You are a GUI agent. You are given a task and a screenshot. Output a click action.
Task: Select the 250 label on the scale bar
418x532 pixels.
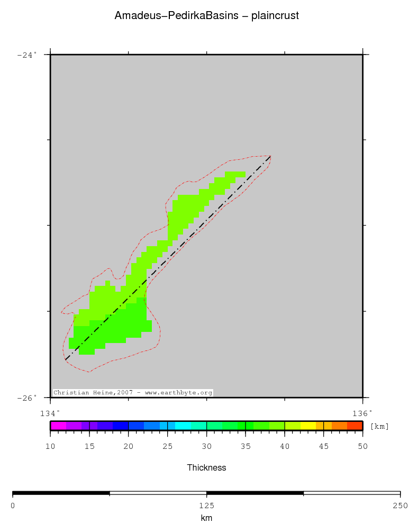pyautogui.click(x=400, y=506)
